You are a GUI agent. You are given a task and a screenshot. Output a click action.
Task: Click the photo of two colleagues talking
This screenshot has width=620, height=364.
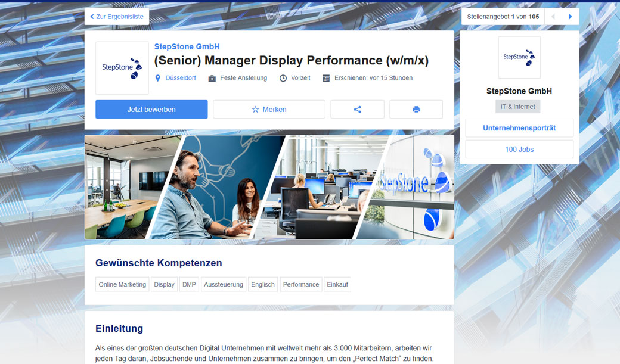pos(216,187)
